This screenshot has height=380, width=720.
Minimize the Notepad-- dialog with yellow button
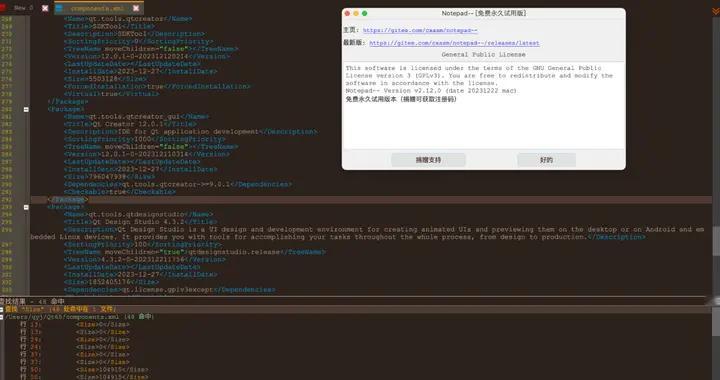click(356, 13)
